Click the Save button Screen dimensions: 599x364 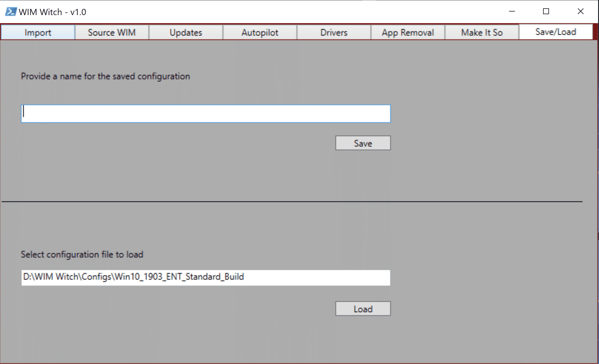(x=363, y=143)
